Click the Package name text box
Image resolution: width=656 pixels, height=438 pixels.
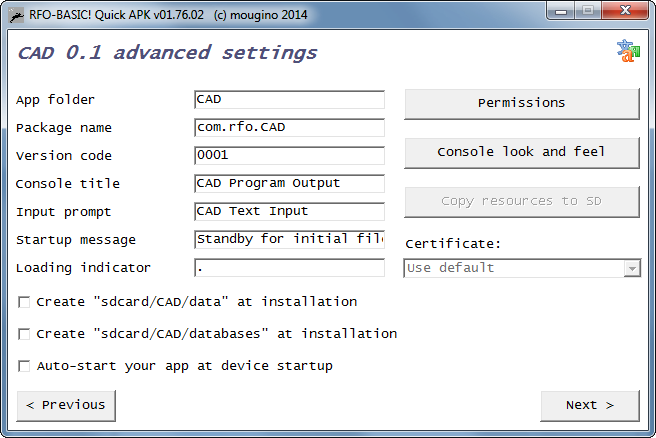coord(290,128)
